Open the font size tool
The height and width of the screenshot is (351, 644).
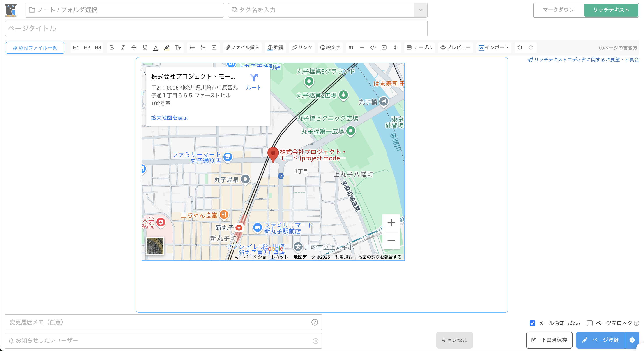click(x=178, y=47)
